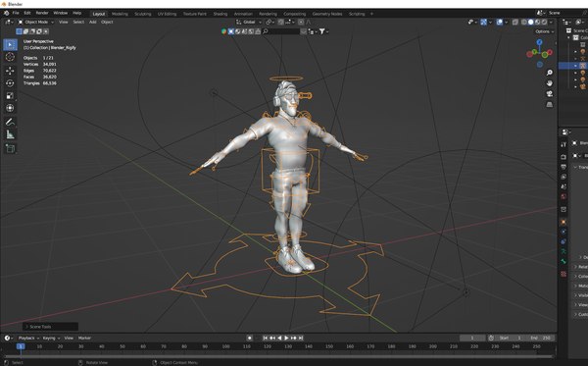The width and height of the screenshot is (588, 366).
Task: Click the zoom view magnifier icon
Action: [x=550, y=73]
